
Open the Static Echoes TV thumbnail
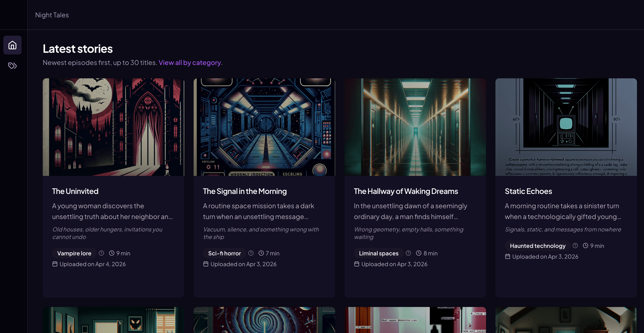[566, 127]
